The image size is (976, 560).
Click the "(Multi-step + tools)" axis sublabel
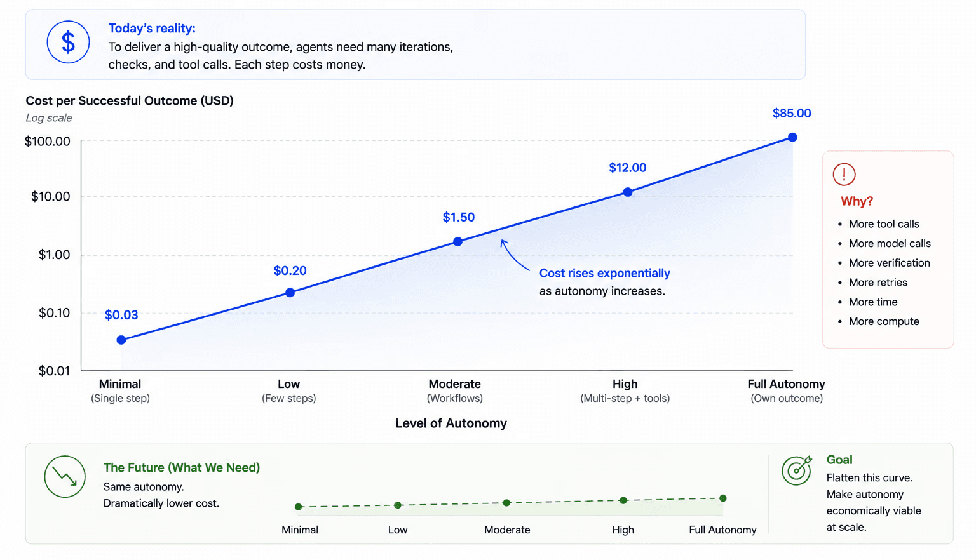pyautogui.click(x=625, y=399)
